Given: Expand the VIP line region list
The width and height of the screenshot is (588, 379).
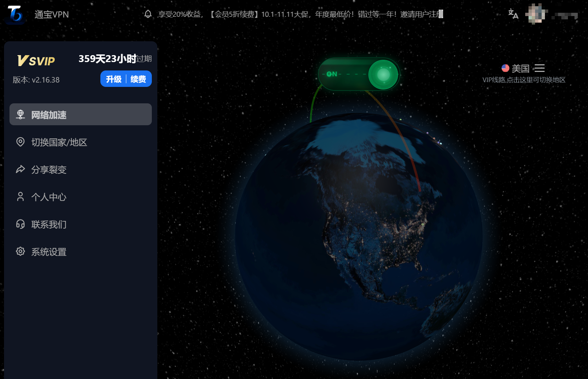Looking at the screenshot, I should coord(523,80).
